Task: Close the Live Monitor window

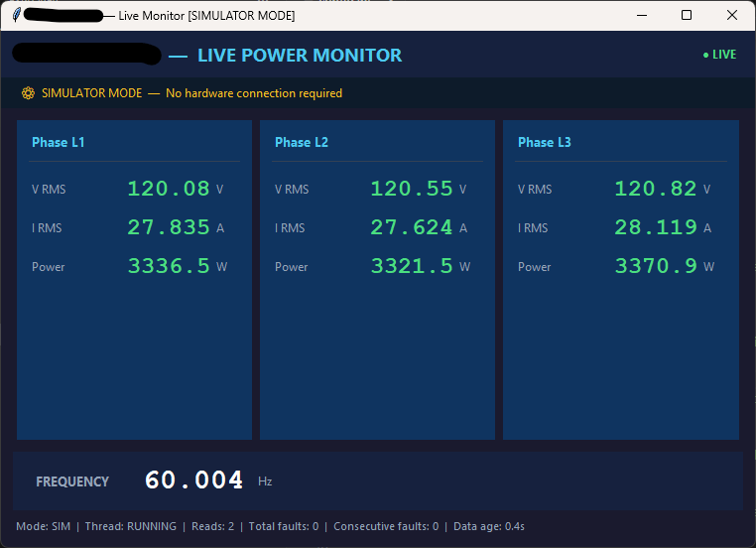Action: pyautogui.click(x=732, y=16)
